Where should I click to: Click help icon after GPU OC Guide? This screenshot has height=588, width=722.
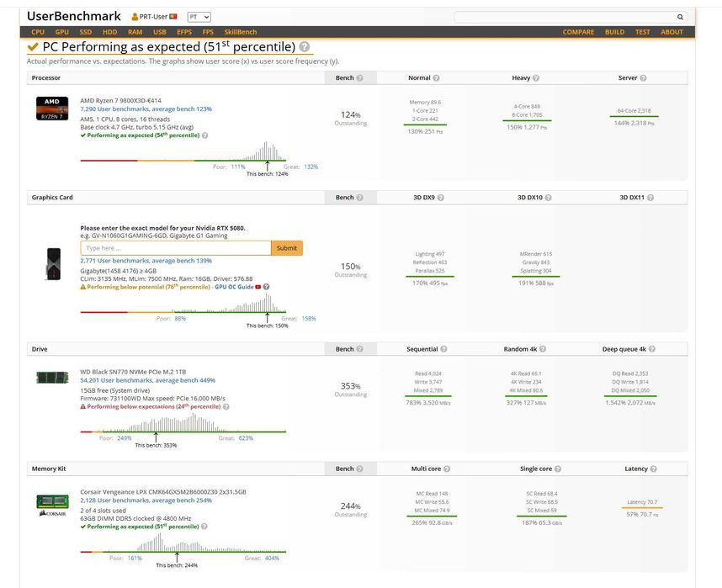pyautogui.click(x=266, y=287)
